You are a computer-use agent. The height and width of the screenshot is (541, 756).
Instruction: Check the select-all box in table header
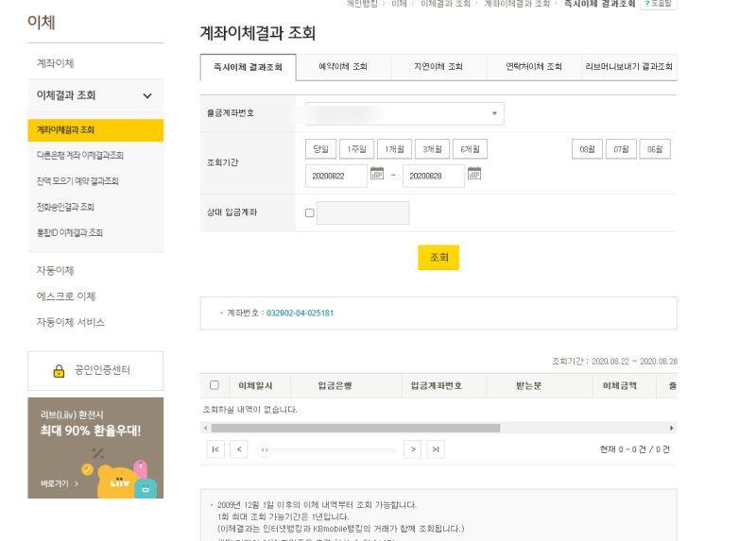click(x=215, y=385)
